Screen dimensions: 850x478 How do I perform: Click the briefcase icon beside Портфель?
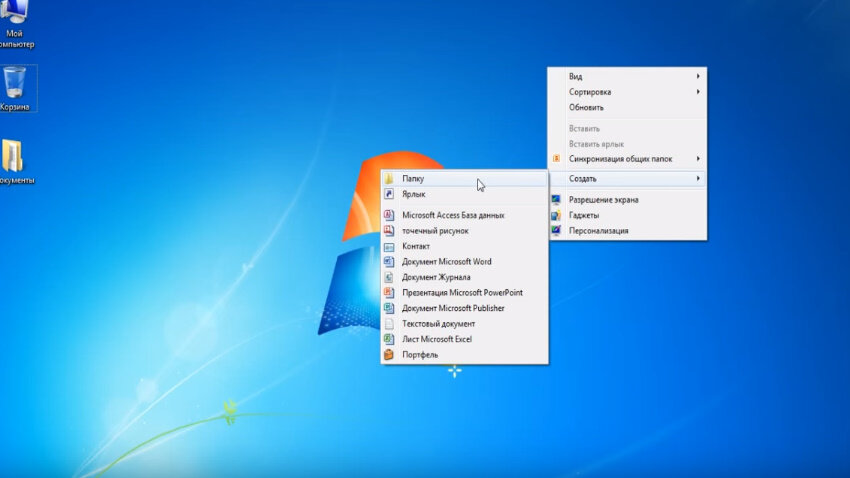point(389,354)
